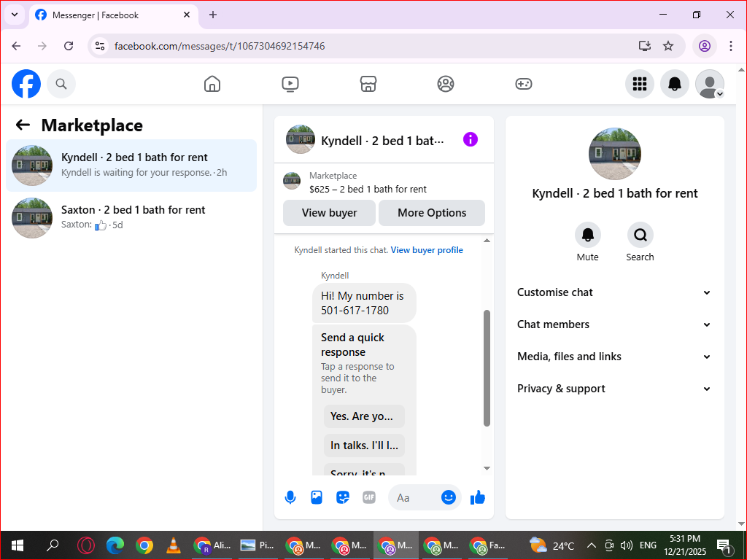Launch Microsoft Edge from taskbar
Screen dimensions: 747x560
coord(115,545)
